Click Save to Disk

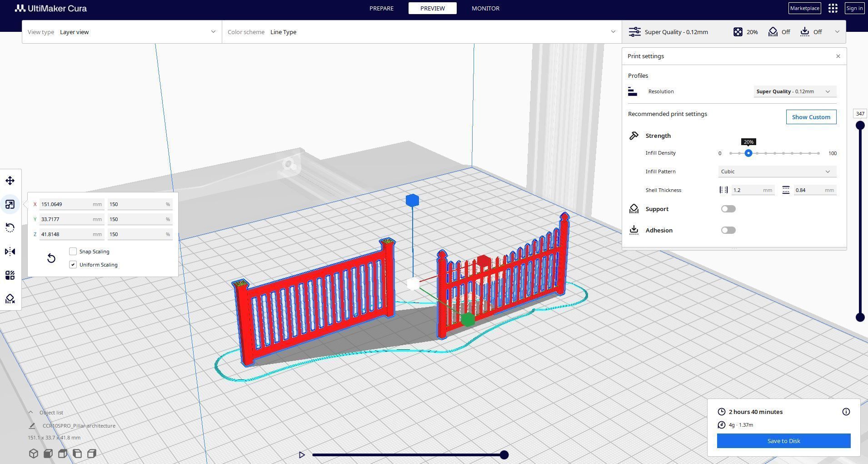pos(784,441)
